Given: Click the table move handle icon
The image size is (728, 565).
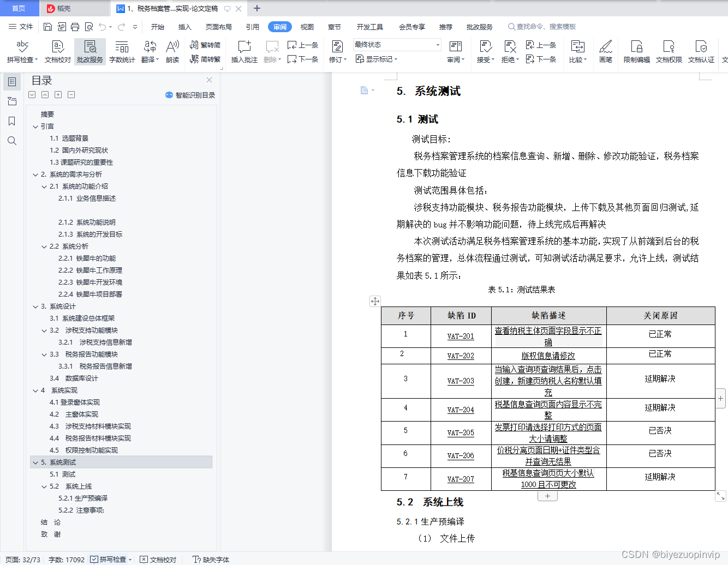Looking at the screenshot, I should tap(375, 301).
